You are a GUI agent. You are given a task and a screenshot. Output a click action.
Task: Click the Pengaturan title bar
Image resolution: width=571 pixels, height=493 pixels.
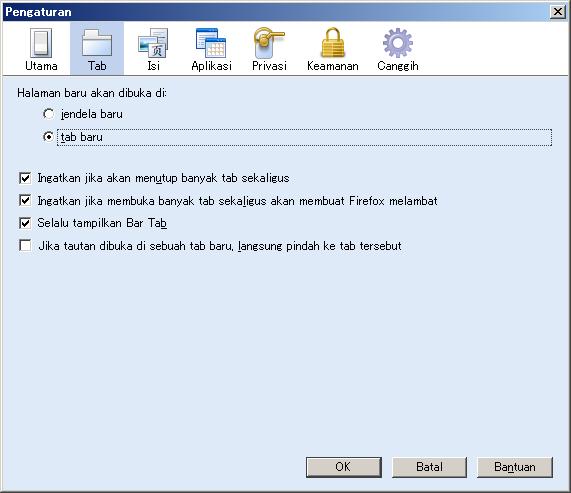click(x=277, y=12)
